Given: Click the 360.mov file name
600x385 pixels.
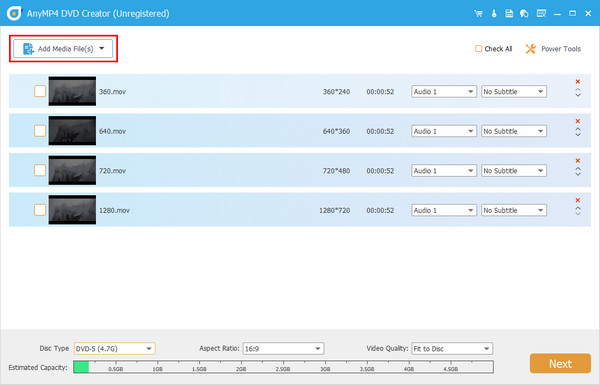Looking at the screenshot, I should coord(112,91).
